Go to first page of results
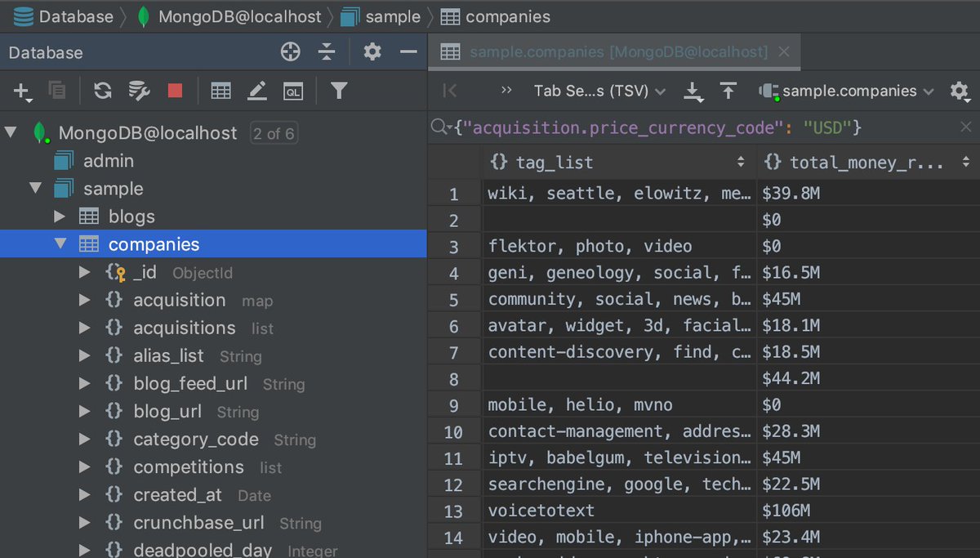 coord(450,91)
